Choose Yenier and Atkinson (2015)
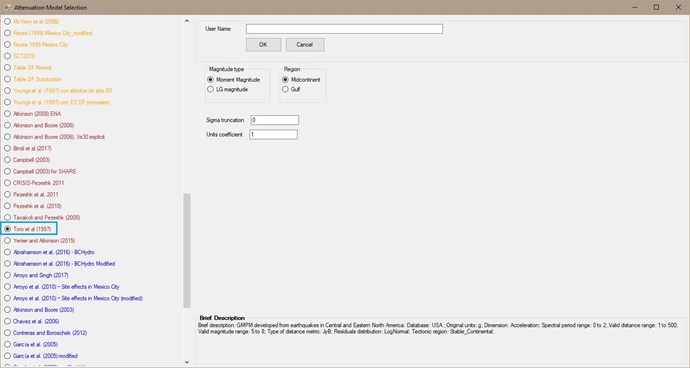The height and width of the screenshot is (368, 690). pyautogui.click(x=39, y=241)
